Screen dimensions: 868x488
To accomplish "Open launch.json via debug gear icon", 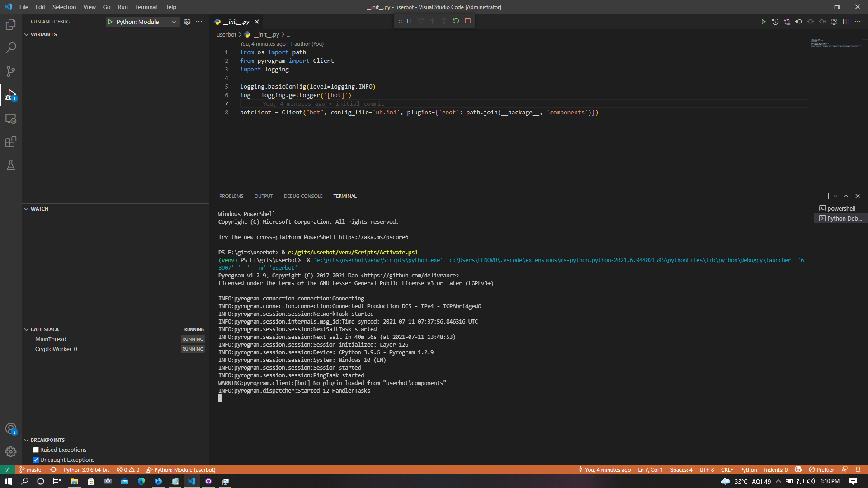I will click(x=187, y=22).
